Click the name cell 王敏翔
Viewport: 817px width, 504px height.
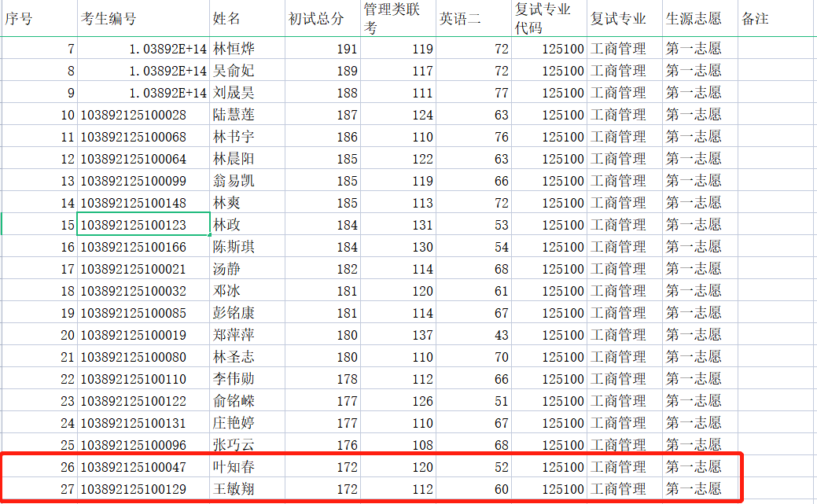pyautogui.click(x=247, y=489)
